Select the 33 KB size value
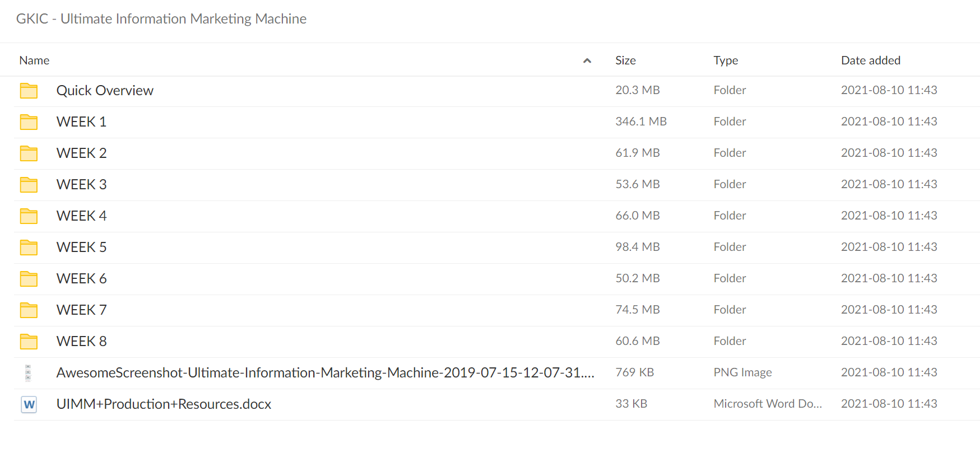Image resolution: width=980 pixels, height=476 pixels. [x=631, y=404]
